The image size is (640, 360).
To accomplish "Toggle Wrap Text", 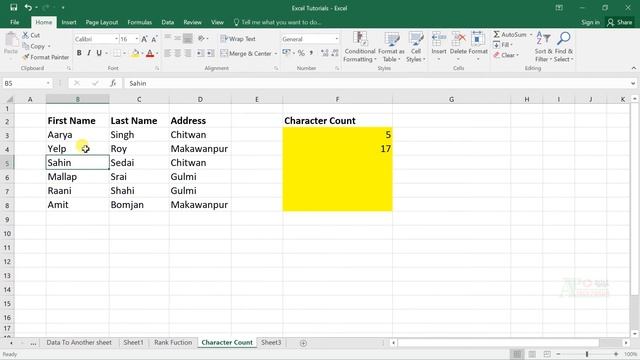I will point(238,39).
